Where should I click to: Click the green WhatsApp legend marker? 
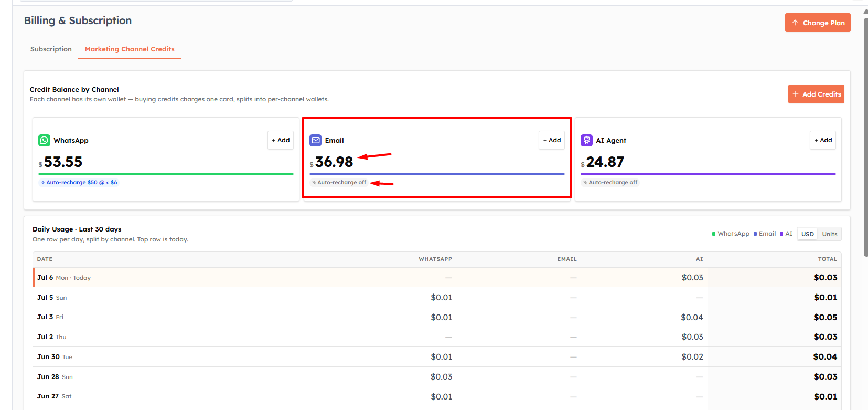(x=714, y=234)
